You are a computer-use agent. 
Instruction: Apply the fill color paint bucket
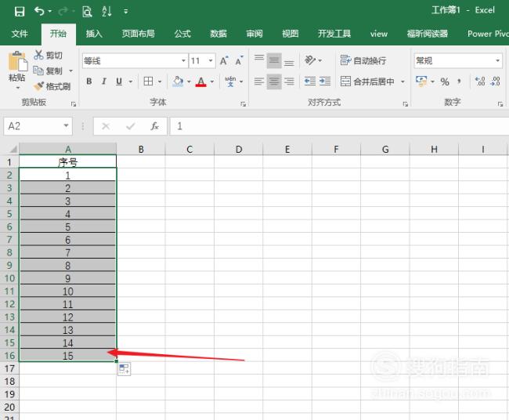[178, 81]
